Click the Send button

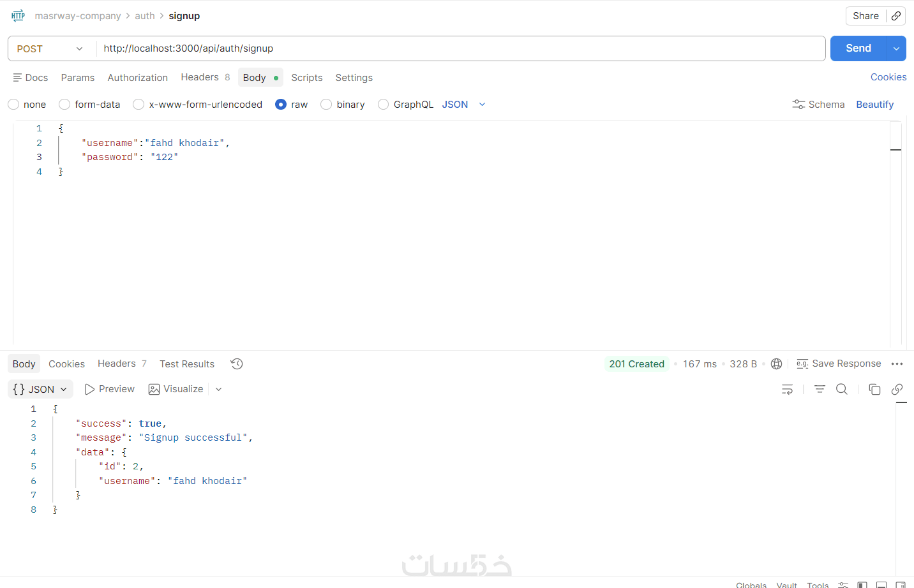click(858, 48)
